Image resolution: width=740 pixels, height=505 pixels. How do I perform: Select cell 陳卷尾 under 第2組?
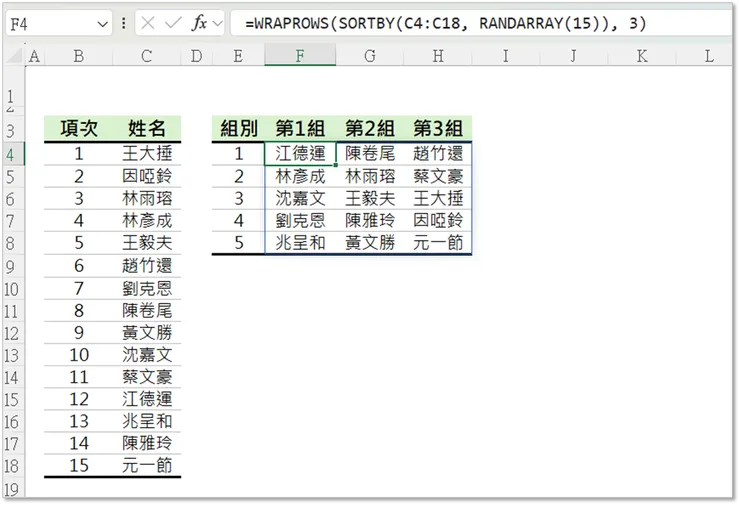[x=370, y=153]
